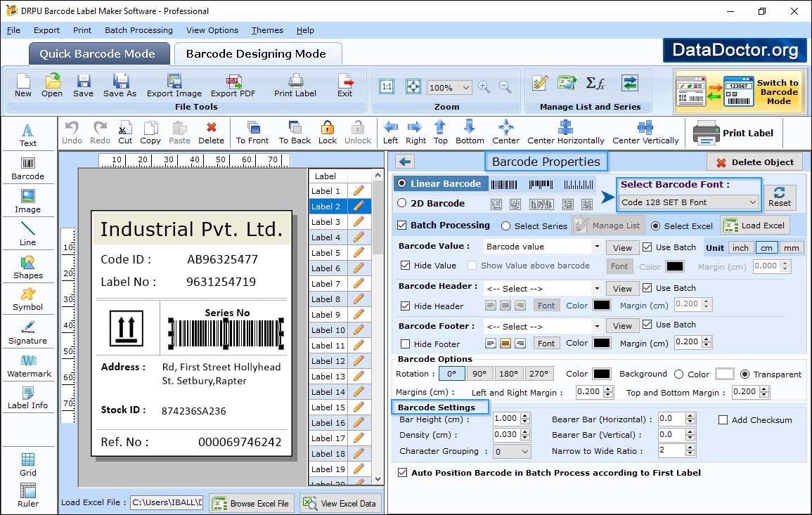Open the Label Info tool

click(x=28, y=398)
